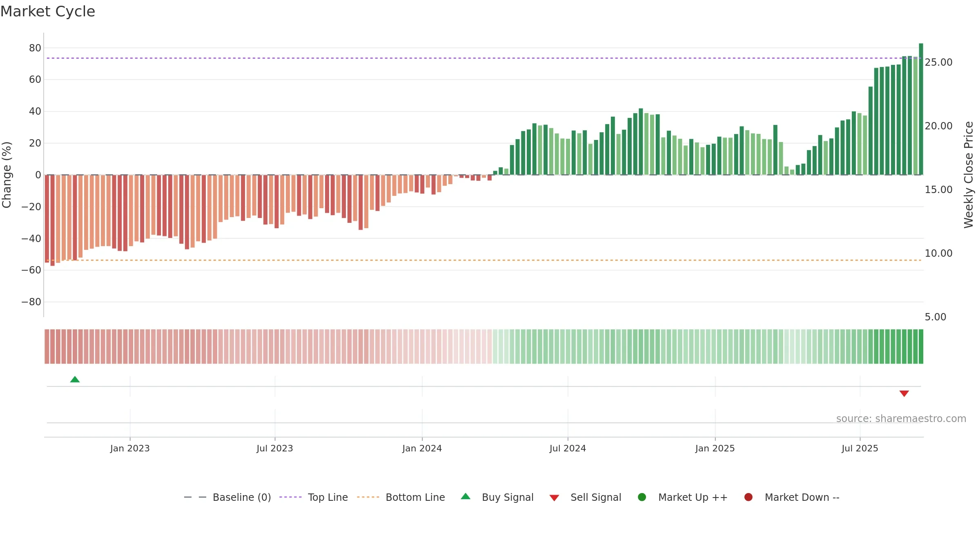Screen dimensions: 980x551
Task: Click the green Buy Signal legend triangle icon
Action: pyautogui.click(x=465, y=497)
